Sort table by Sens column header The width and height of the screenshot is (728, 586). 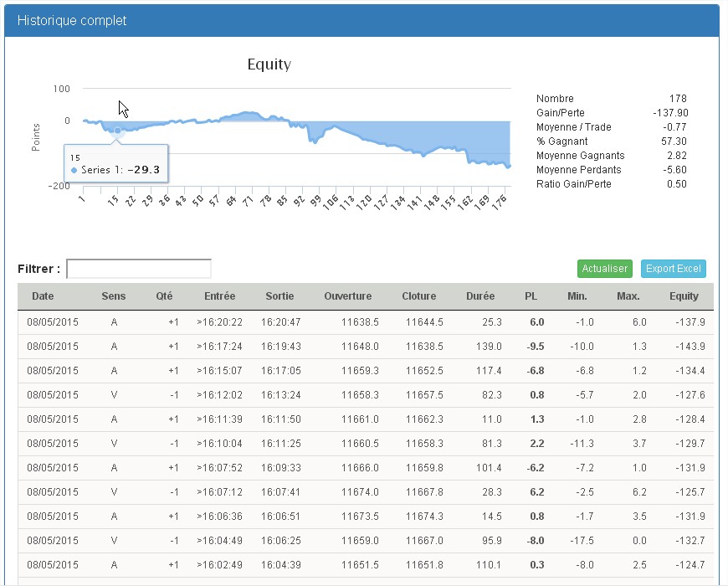[x=114, y=296]
